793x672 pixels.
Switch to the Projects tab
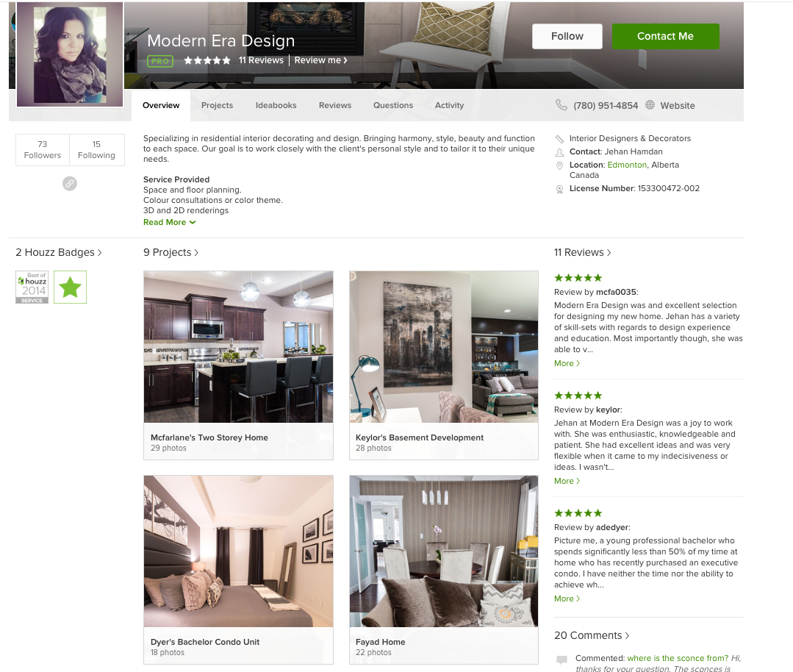(217, 105)
